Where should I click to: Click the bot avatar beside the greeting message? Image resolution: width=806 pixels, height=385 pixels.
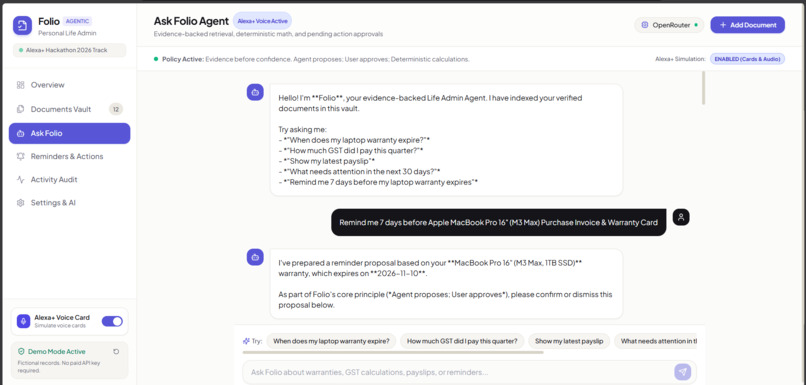pos(255,93)
